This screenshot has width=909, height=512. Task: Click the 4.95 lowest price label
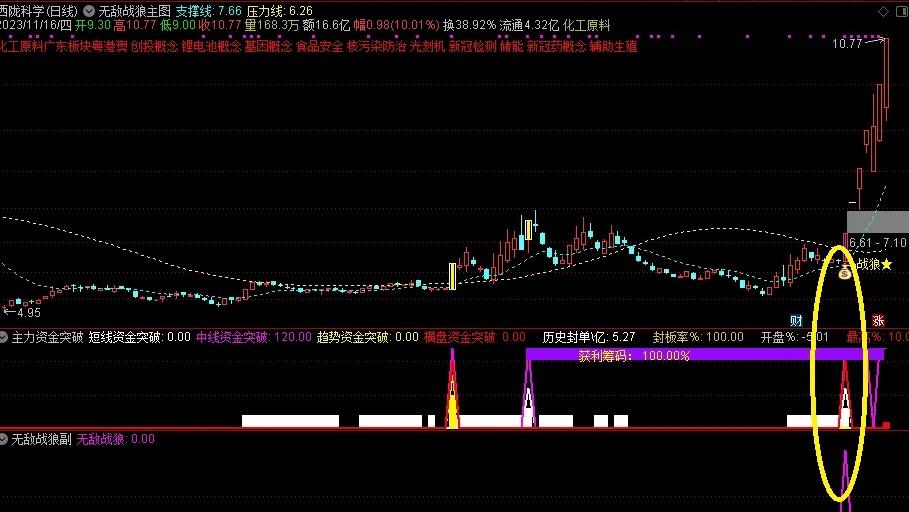(28, 313)
